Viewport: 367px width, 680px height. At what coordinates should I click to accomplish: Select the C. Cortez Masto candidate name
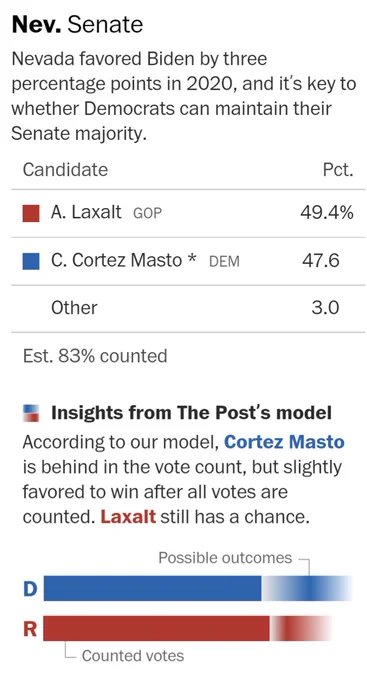116,260
